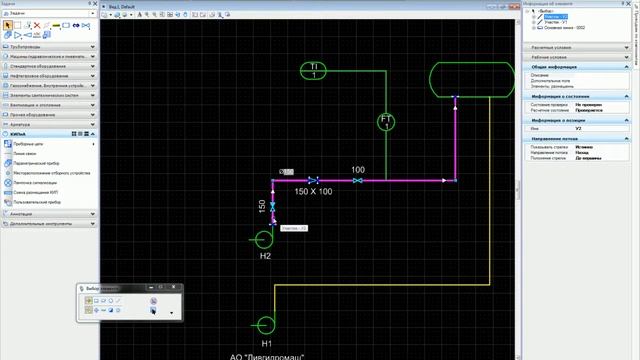Click the Приборные цепи instrument loop icon

click(x=8, y=144)
